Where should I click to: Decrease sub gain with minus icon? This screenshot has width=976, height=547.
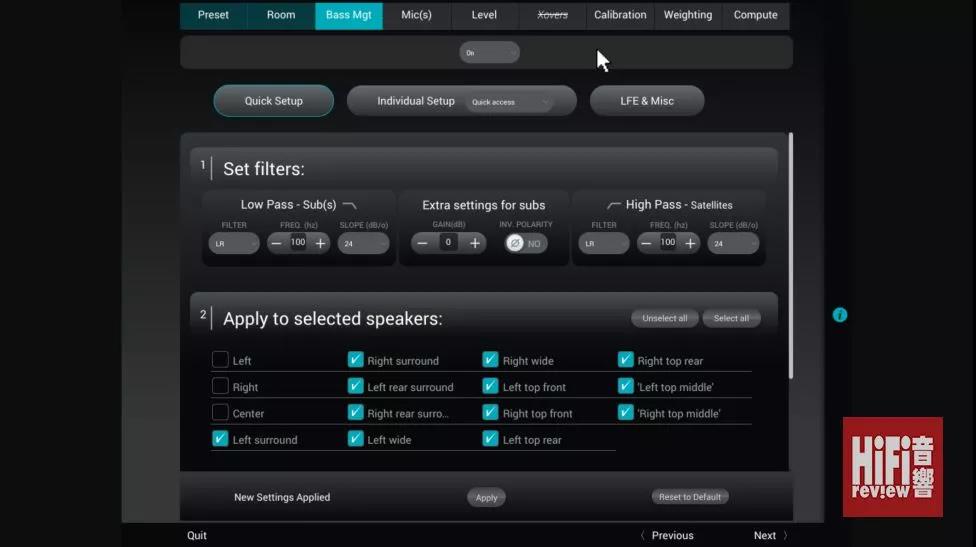[x=422, y=243]
